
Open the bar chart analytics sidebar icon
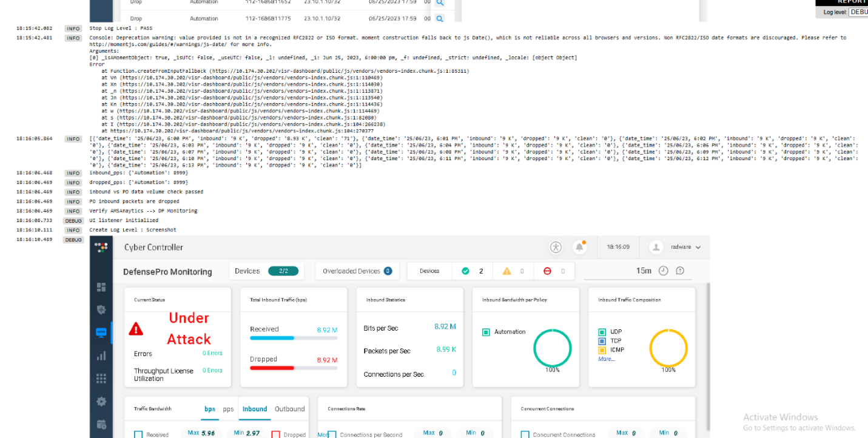[101, 355]
